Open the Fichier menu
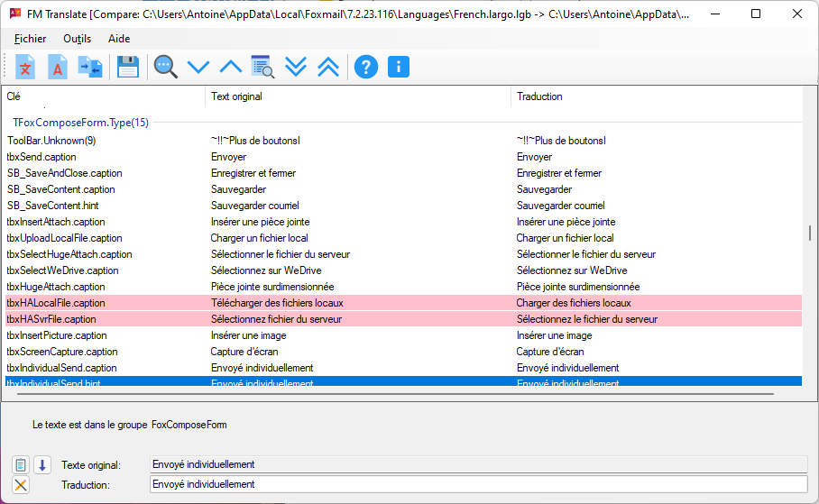Image resolution: width=819 pixels, height=504 pixels. click(x=31, y=39)
